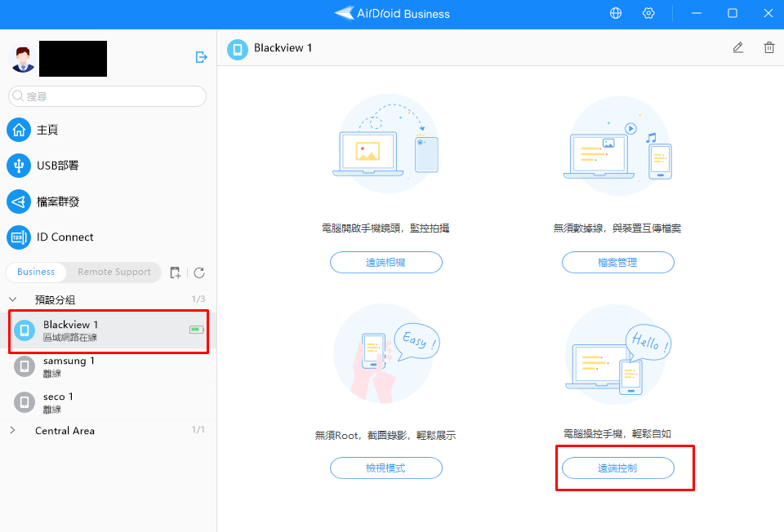Viewport: 784px width, 532px height.
Task: Click the sign-out icon beside profile
Action: click(201, 57)
